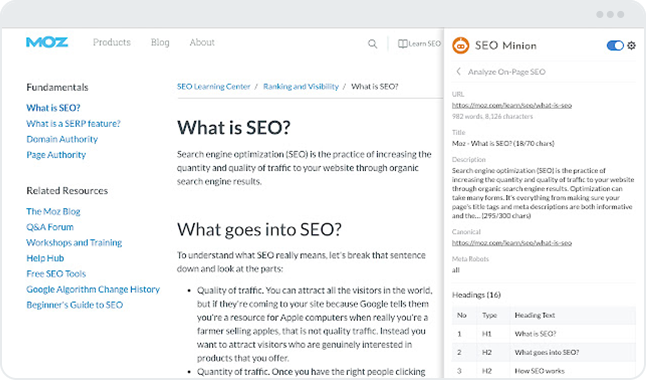The height and width of the screenshot is (380, 646).
Task: Select heading row 'How SEO works'
Action: point(544,371)
